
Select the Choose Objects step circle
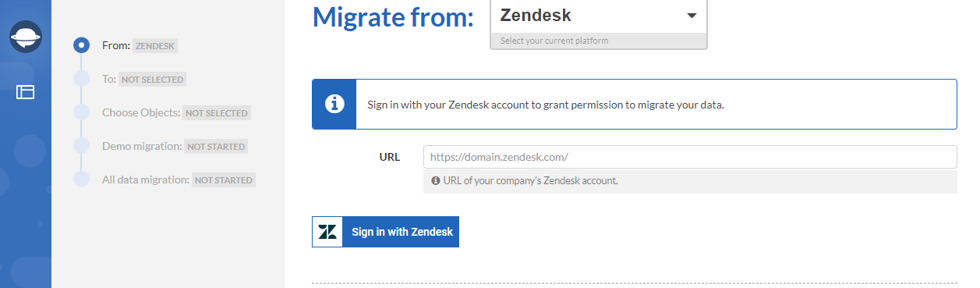tap(81, 112)
